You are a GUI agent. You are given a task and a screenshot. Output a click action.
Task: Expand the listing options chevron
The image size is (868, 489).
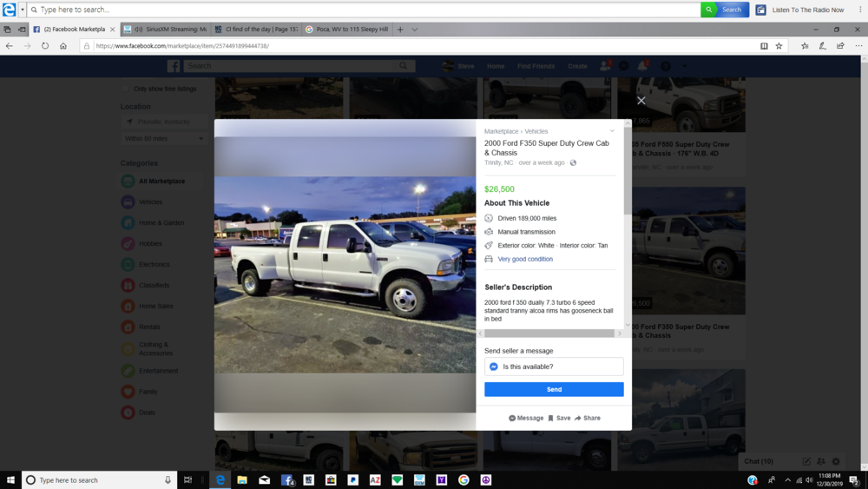[x=612, y=131]
